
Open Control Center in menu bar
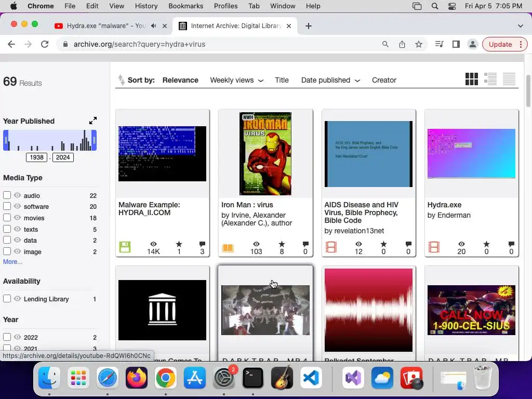pos(452,6)
